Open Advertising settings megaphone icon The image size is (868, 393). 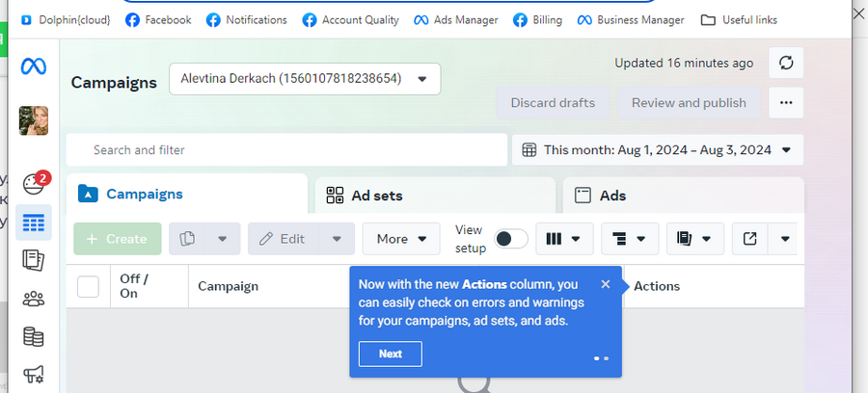click(x=33, y=376)
